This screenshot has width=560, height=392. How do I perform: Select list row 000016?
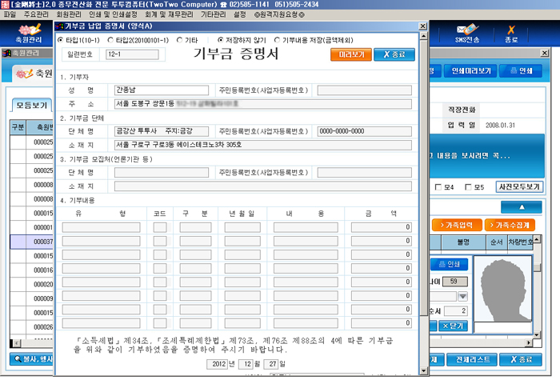31,270
